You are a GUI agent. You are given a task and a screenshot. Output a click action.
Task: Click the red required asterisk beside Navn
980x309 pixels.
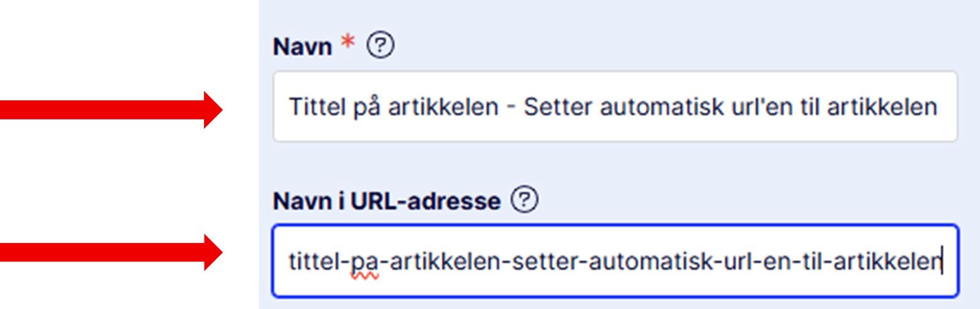(x=348, y=43)
